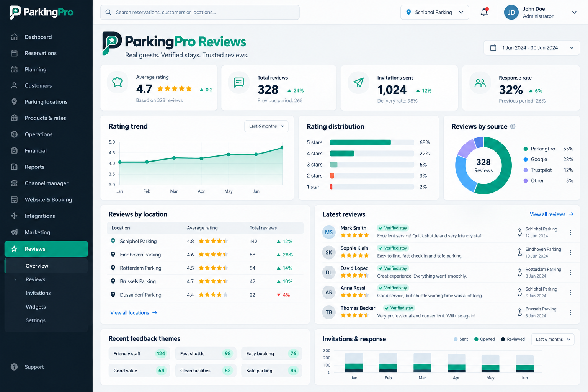Viewport: 588px width, 392px height.
Task: Click the JD user avatar
Action: 511,12
